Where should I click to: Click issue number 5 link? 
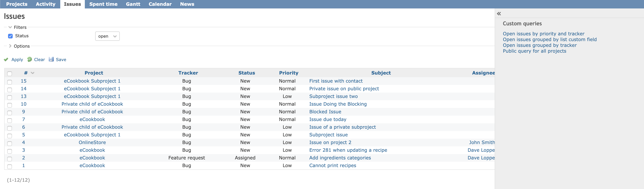click(x=23, y=135)
